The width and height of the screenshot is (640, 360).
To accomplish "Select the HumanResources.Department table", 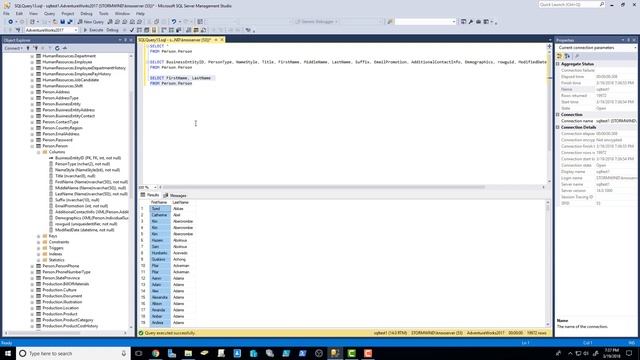I will (x=69, y=56).
